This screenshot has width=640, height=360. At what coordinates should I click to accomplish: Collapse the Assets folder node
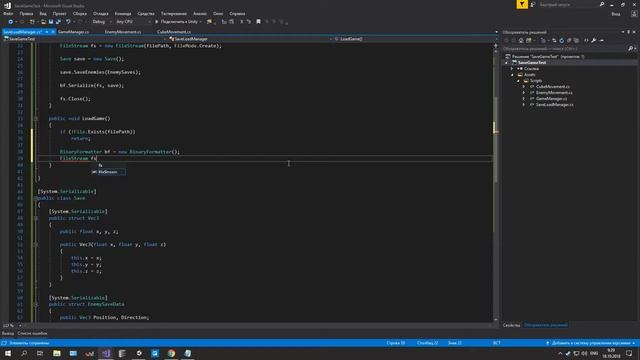click(x=513, y=75)
